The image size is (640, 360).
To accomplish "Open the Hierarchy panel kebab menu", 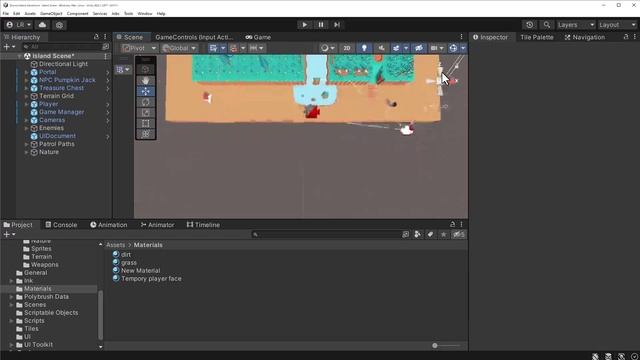I will click(105, 37).
